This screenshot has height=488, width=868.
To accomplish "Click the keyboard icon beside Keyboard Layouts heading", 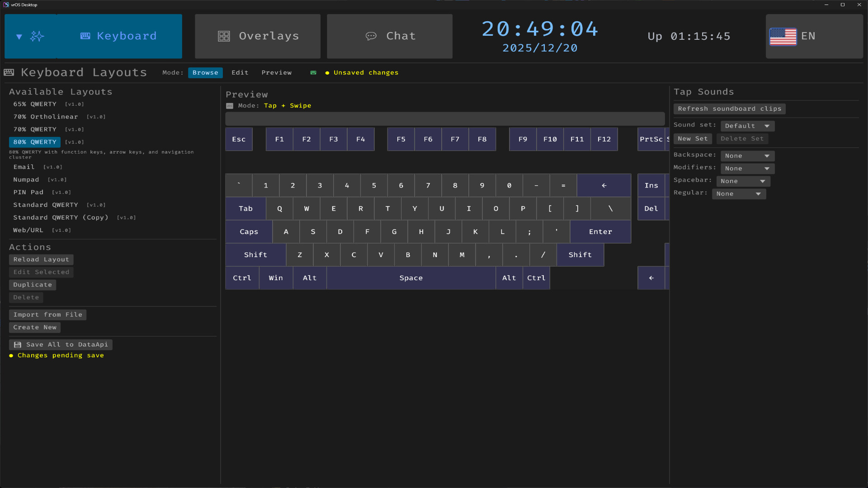I will (x=9, y=72).
